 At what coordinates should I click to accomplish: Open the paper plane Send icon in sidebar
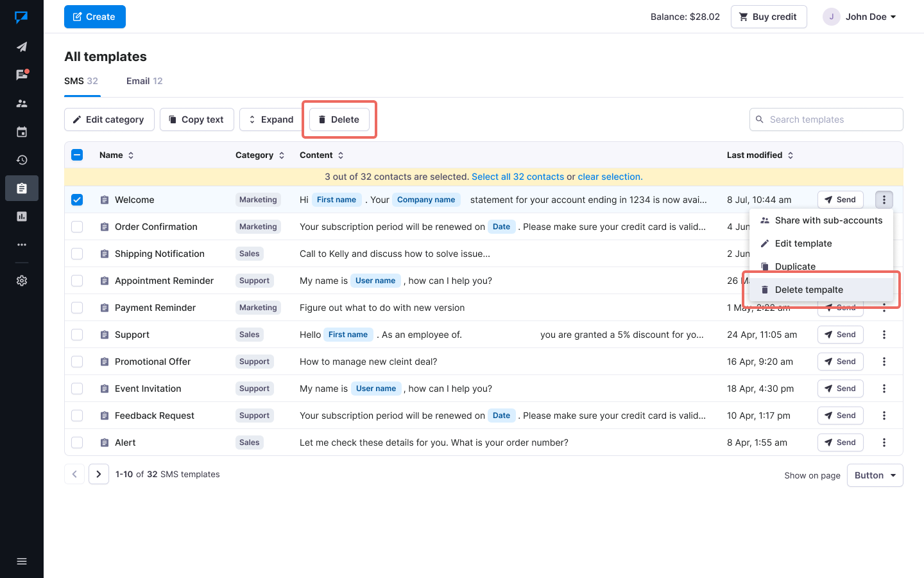(22, 47)
